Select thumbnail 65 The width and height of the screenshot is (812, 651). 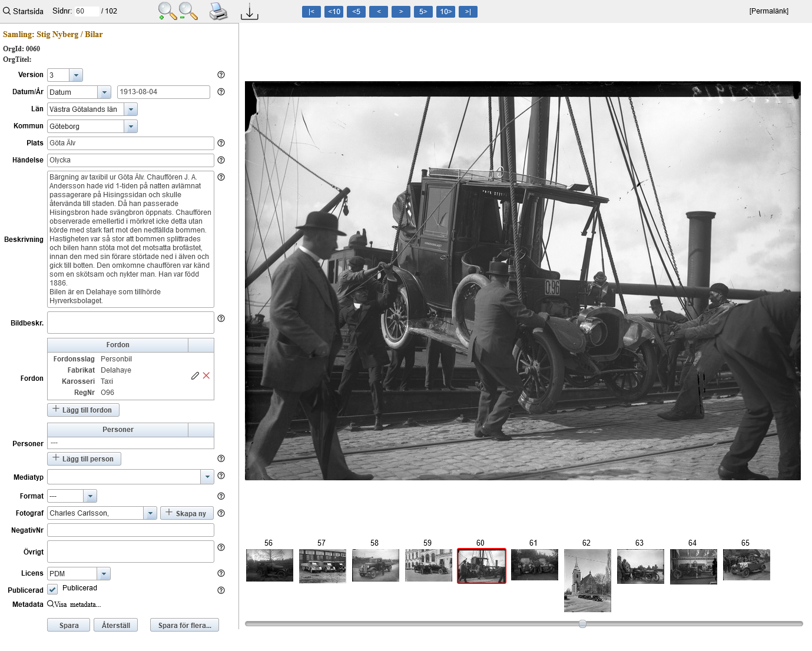tap(747, 564)
